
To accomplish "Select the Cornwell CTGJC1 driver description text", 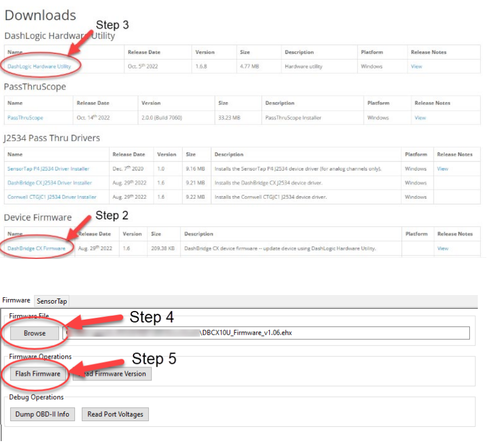I will [270, 197].
